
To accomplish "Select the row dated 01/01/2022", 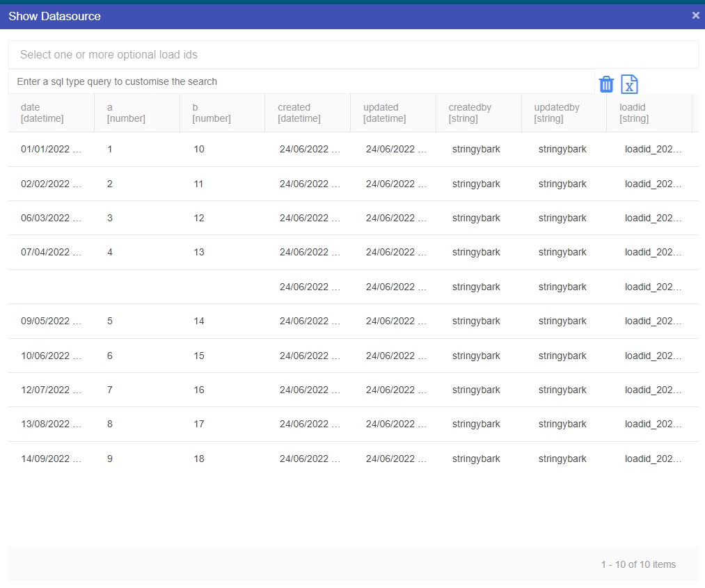I will (x=51, y=149).
